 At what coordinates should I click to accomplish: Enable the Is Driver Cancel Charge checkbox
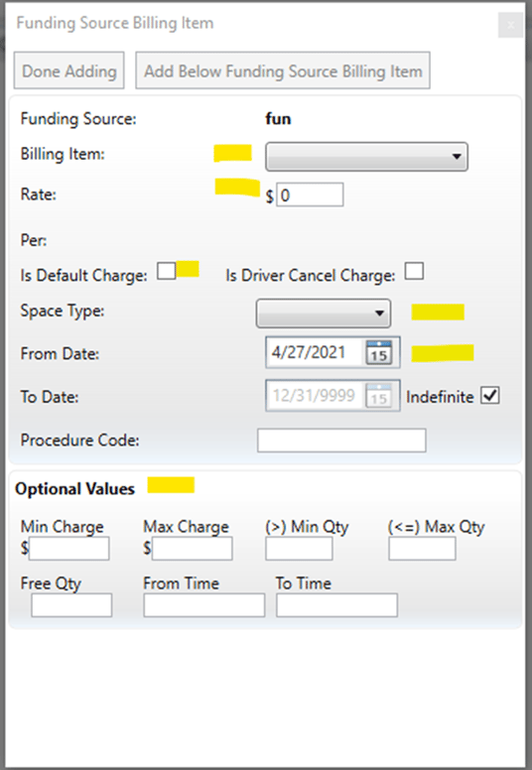[414, 271]
